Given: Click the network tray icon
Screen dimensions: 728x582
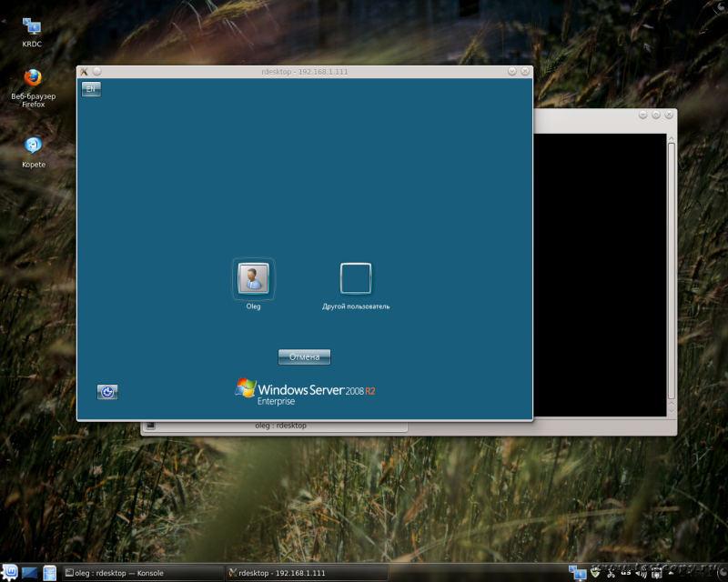Looking at the screenshot, I should 577,572.
